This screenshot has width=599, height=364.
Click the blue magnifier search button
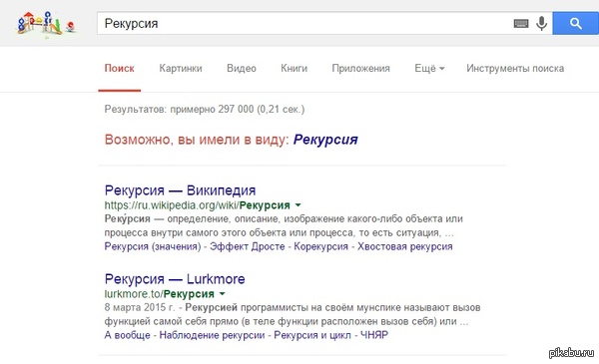576,23
